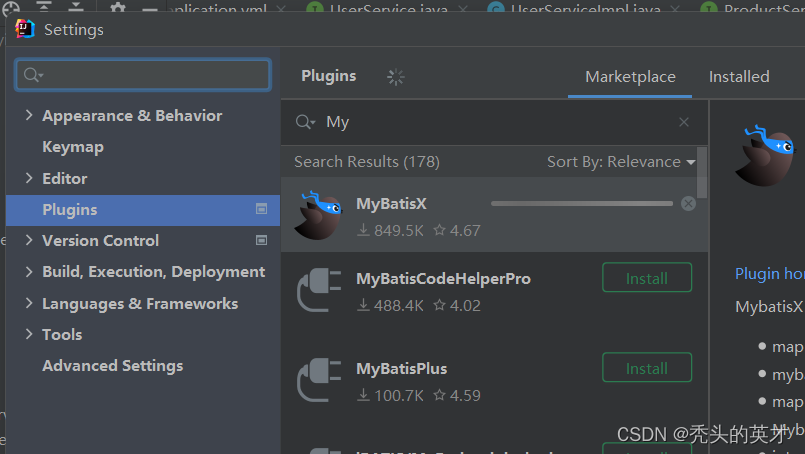Select MyBatisX plugin name in results
This screenshot has width=805, height=454.
coord(391,204)
